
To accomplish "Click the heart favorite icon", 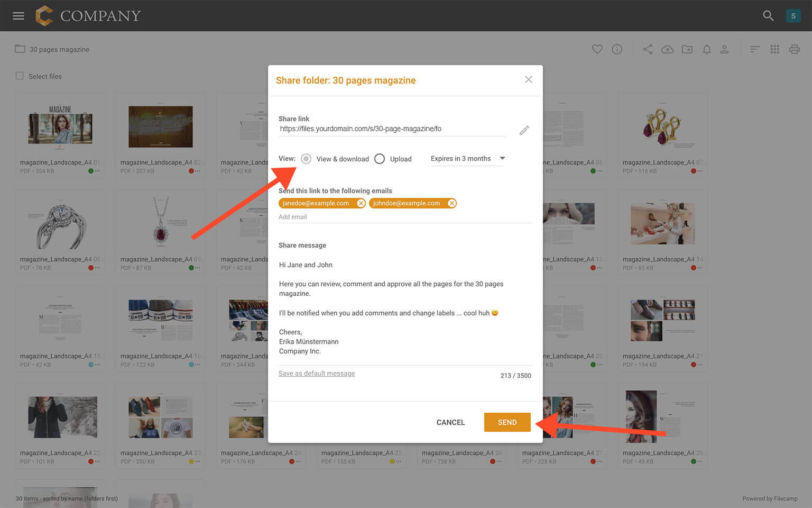I will click(x=597, y=49).
